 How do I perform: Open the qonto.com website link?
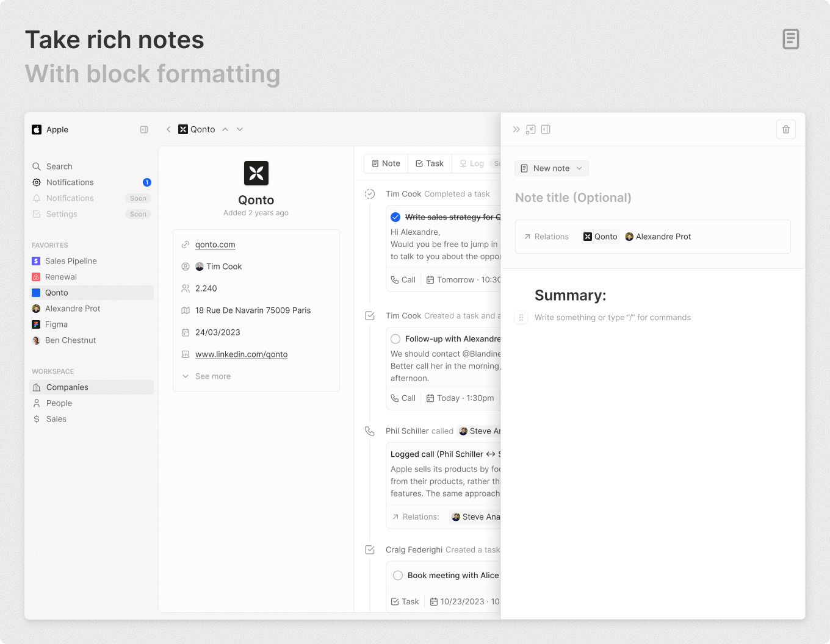[215, 245]
